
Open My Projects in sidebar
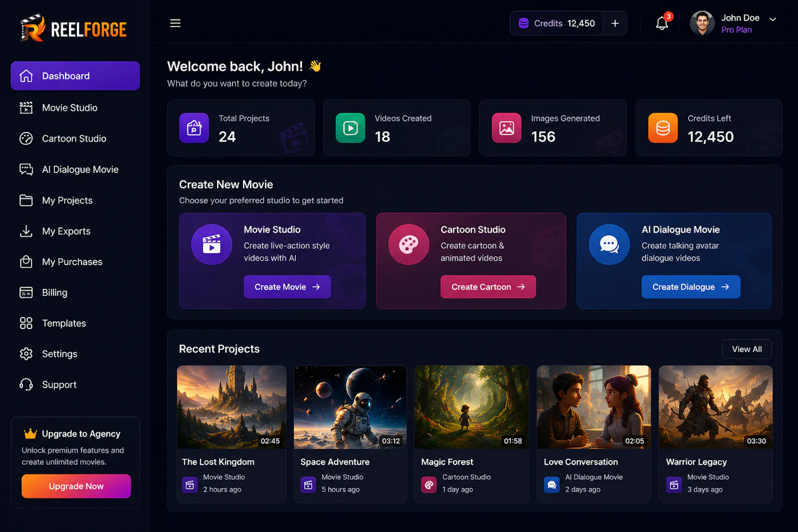pyautogui.click(x=75, y=200)
